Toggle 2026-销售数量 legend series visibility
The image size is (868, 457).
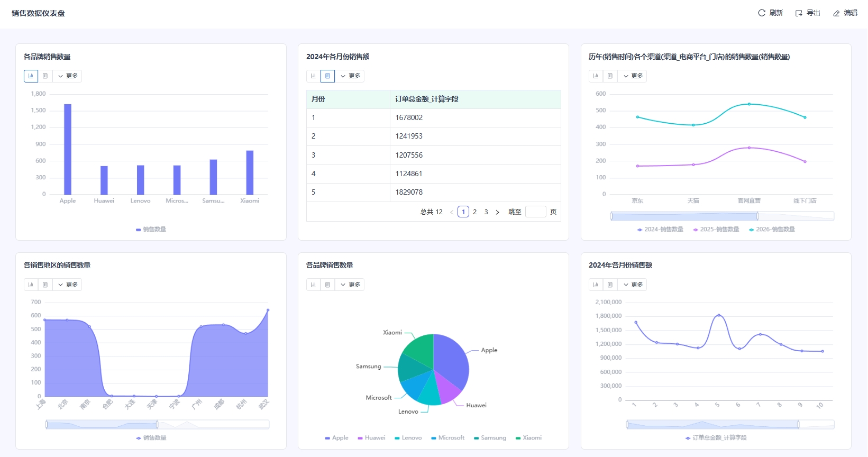point(772,230)
